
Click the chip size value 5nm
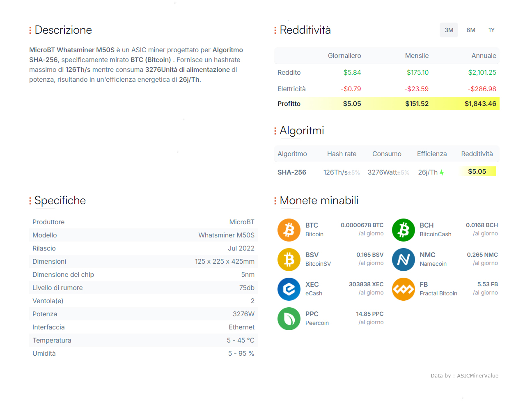[x=248, y=274]
